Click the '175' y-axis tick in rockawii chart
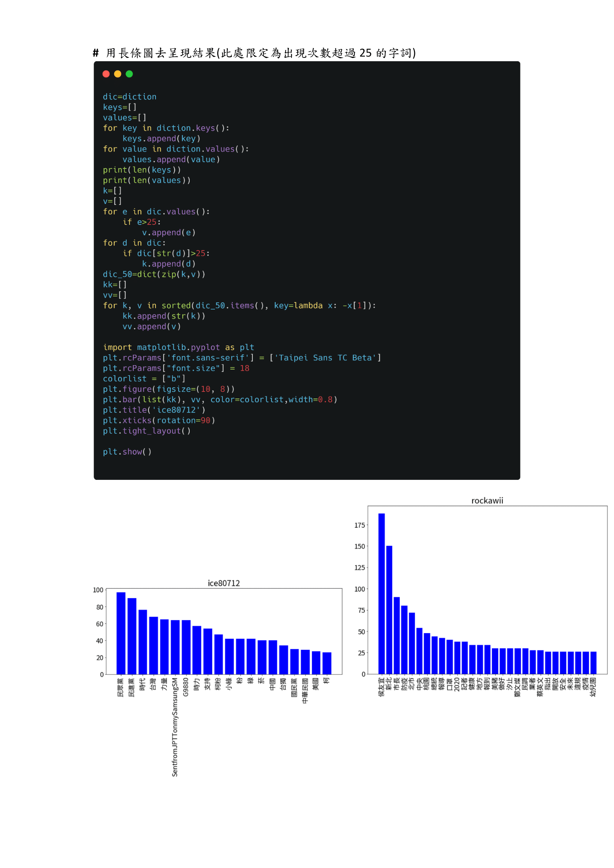 click(360, 525)
